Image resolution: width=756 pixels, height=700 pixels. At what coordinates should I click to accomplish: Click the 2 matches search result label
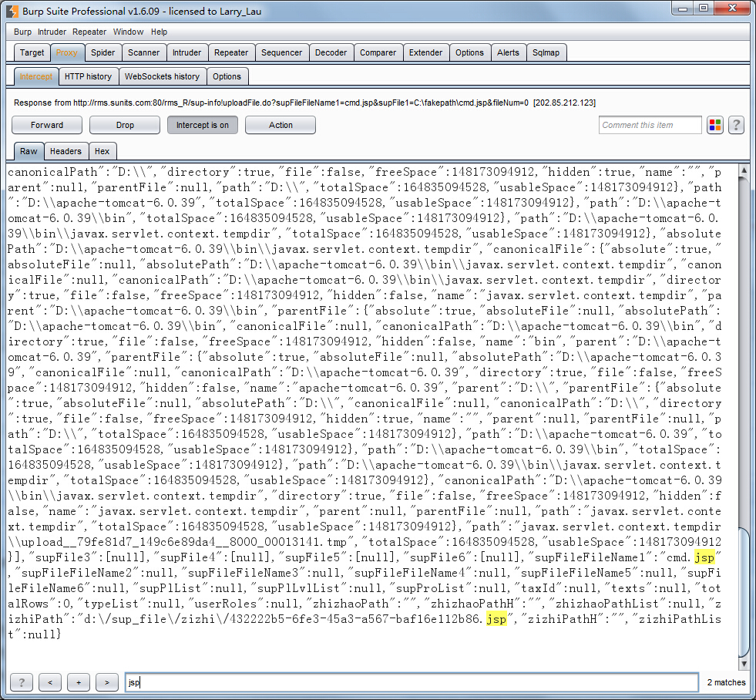726,682
